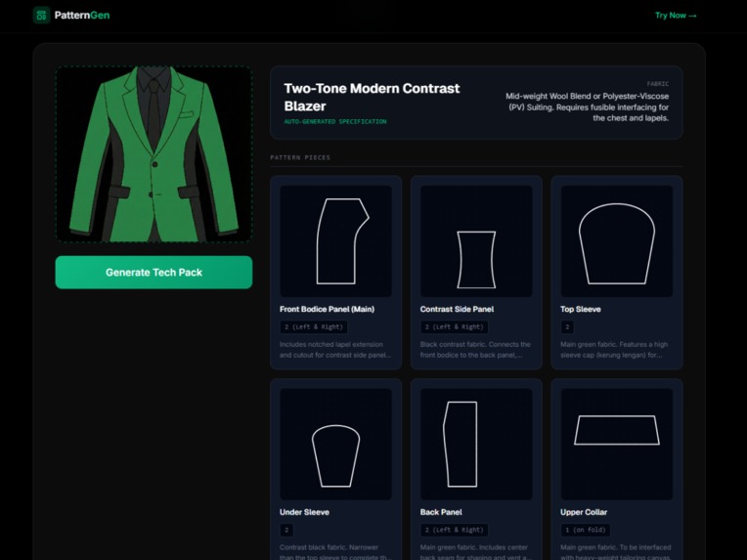Click the Fabric label
The image size is (747, 560).
tap(657, 84)
